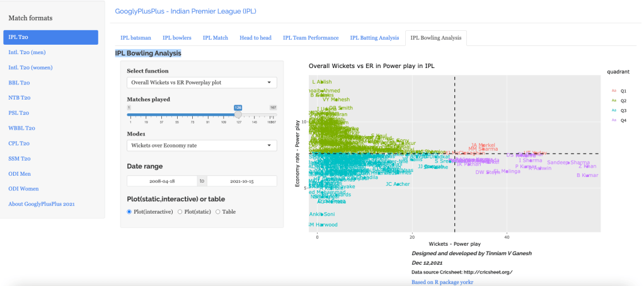Open the 'Based on R package yorkr' link
This screenshot has width=644, height=286.
[442, 282]
